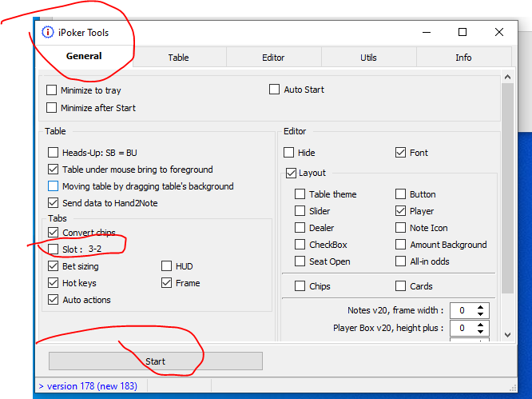Enable the CheckBox layout option
Screen dimensions: 532x399
point(300,245)
